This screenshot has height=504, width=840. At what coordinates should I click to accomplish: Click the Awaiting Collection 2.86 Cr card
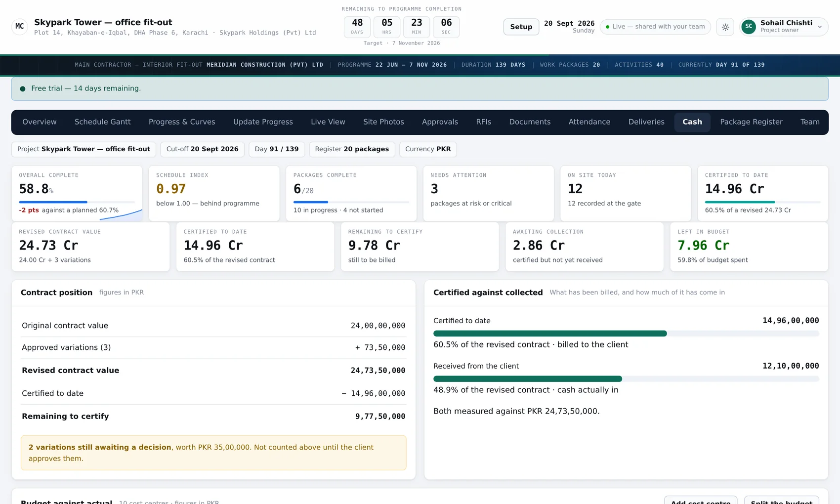coord(584,247)
